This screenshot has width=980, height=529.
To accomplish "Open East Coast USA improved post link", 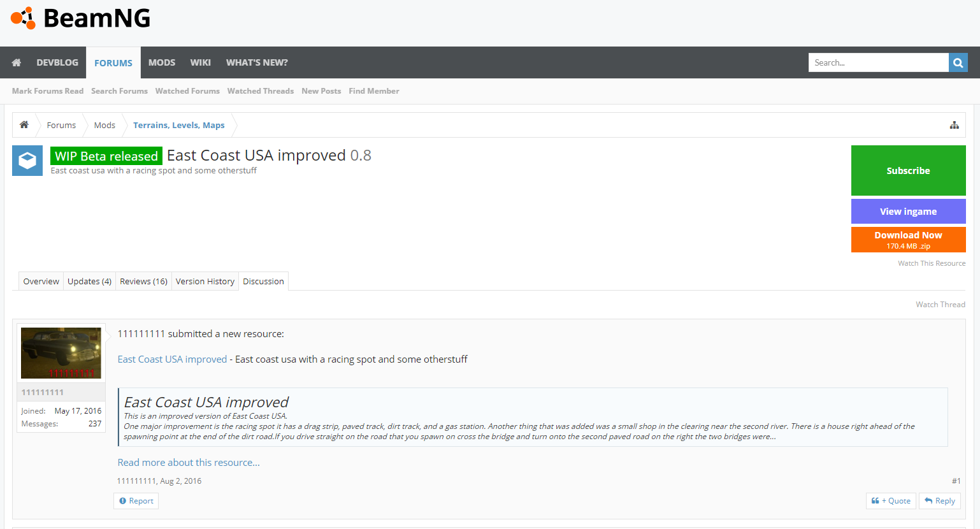I will pyautogui.click(x=172, y=359).
